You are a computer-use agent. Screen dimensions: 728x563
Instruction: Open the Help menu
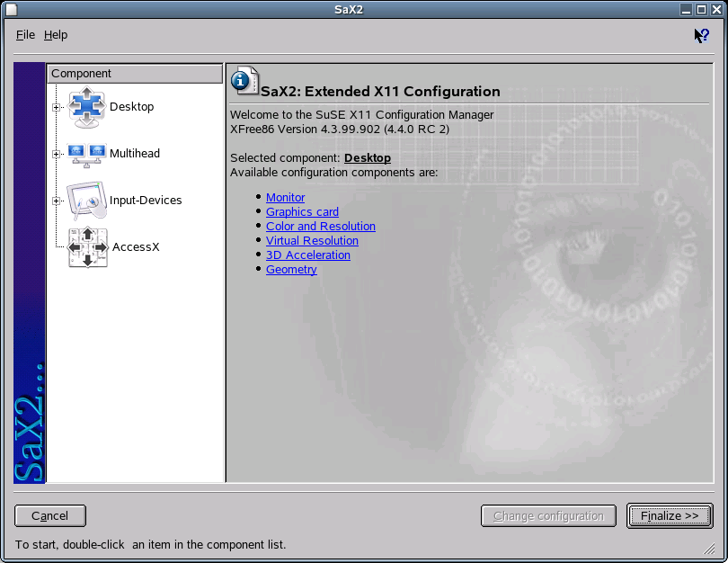pos(56,35)
